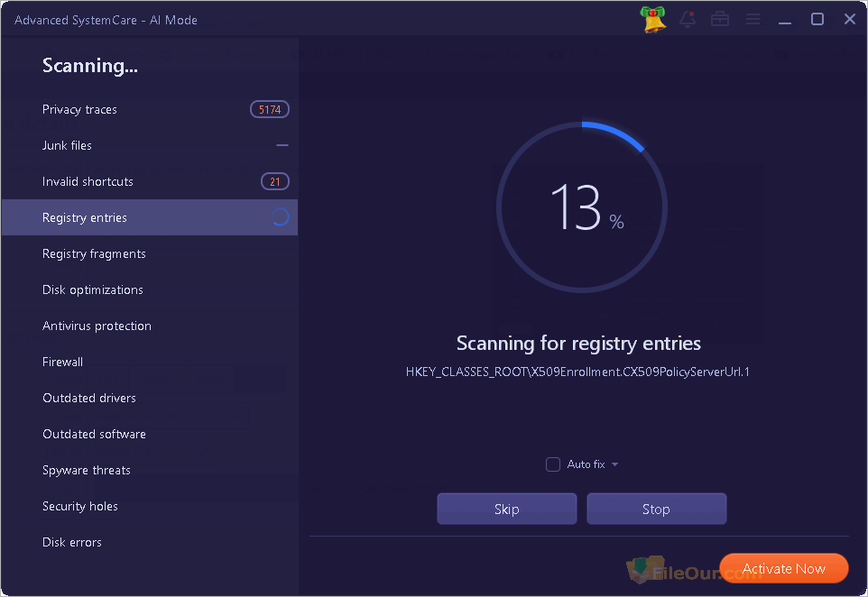Select Junk files in scan list
The image size is (868, 597).
click(x=150, y=145)
